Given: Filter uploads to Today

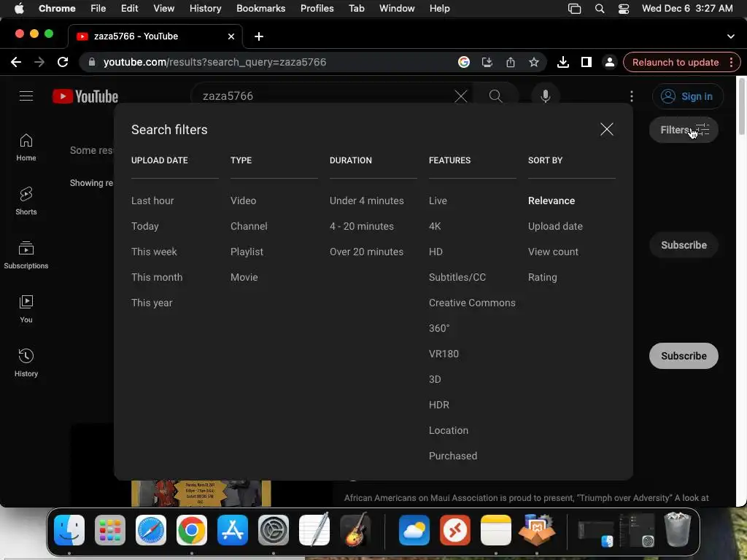Looking at the screenshot, I should tap(145, 226).
